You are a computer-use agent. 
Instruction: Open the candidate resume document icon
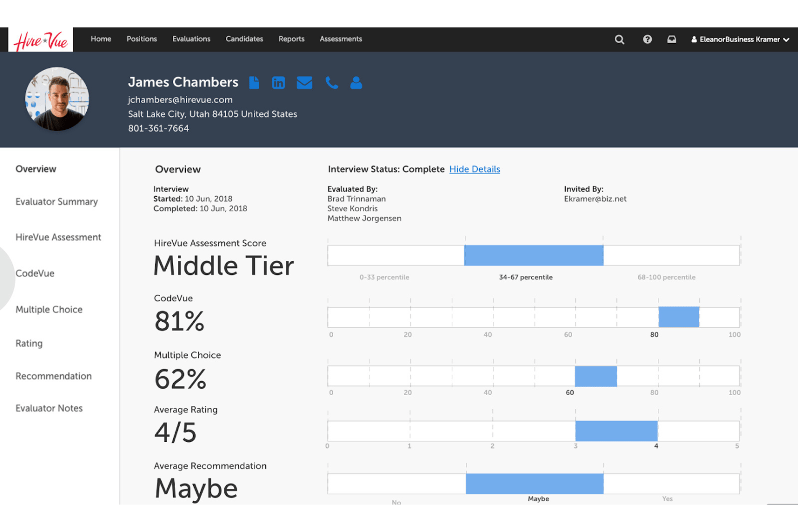(254, 82)
